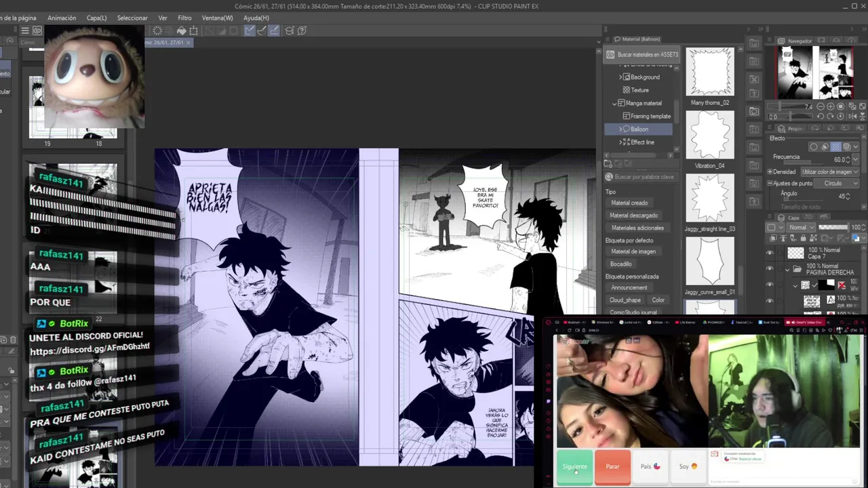Click the CLIP STUDIO launcher icon in command bar
868x488 pixels.
(x=37, y=30)
